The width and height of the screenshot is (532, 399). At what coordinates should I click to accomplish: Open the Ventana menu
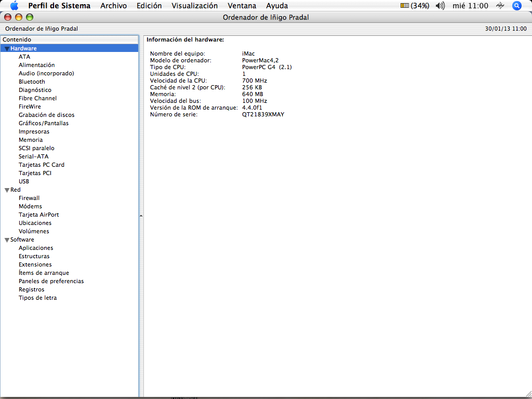point(242,6)
